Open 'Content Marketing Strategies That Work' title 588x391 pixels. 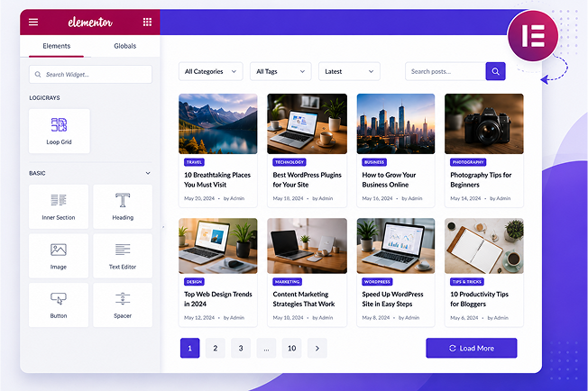[x=304, y=299]
